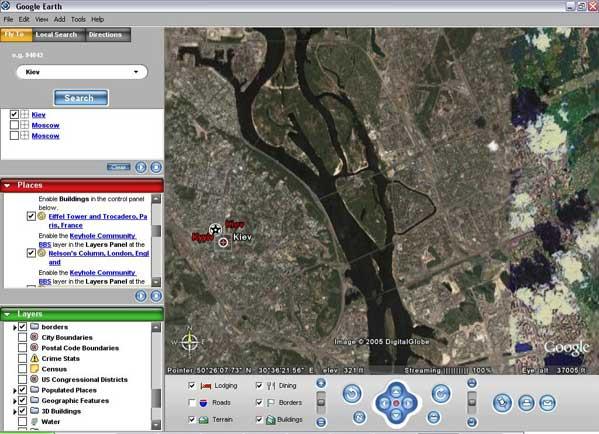Image resolution: width=599 pixels, height=434 pixels.
Task: Pan the map left with the navigation arrow
Action: (384, 403)
